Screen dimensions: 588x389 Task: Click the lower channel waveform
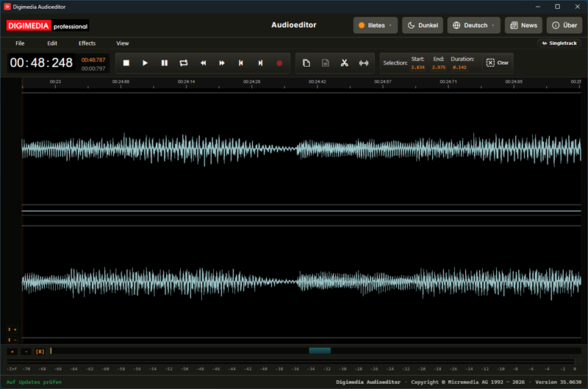(301, 282)
